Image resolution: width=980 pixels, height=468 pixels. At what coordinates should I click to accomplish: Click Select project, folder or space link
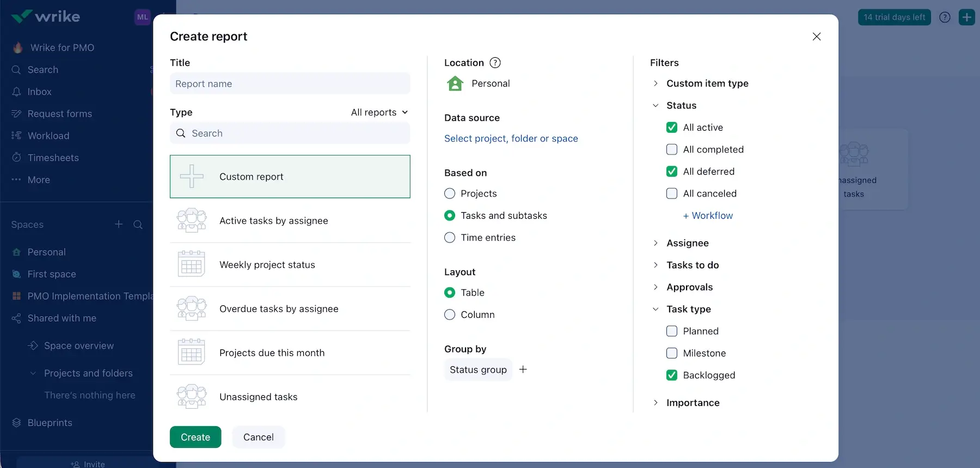[x=511, y=139]
